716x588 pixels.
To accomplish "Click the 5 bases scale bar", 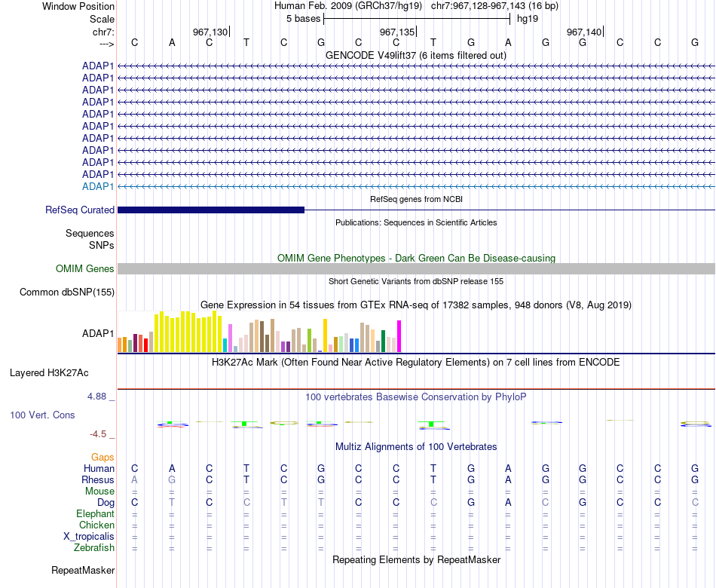I will click(x=417, y=19).
